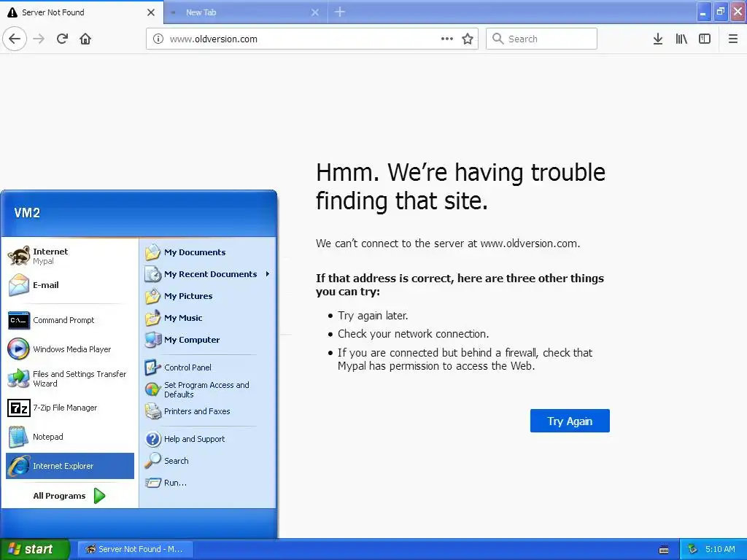747x560 pixels.
Task: Bookmark this page with the star
Action: tap(468, 39)
